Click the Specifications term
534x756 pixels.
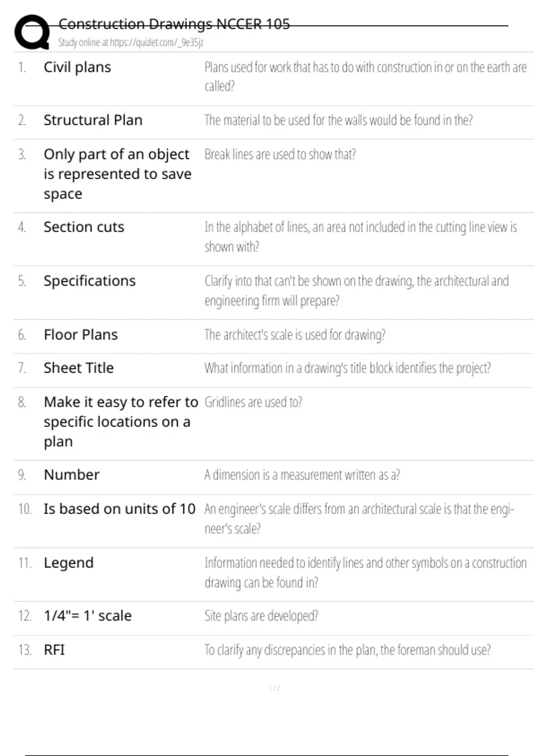[x=89, y=281]
